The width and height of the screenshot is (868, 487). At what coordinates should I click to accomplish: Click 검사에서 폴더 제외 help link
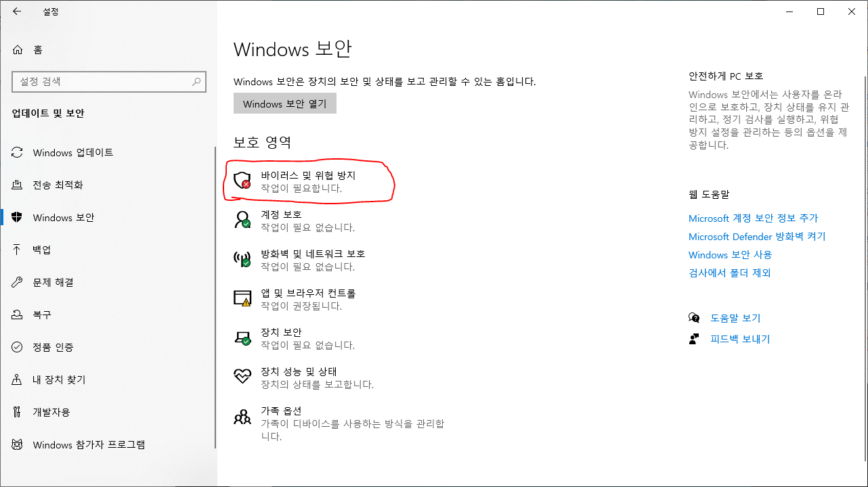tap(730, 273)
